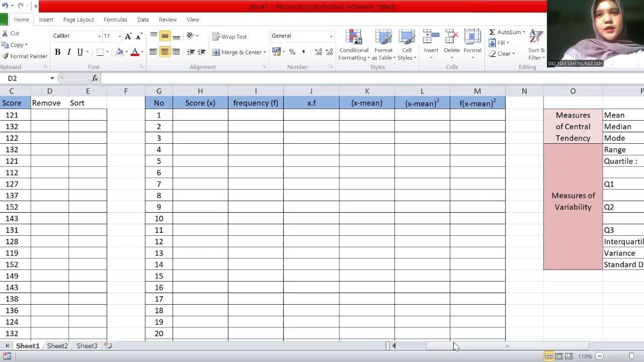Click the horizontal scrollbar thumb
Viewport: 644px width, 362px height.
(x=507, y=346)
